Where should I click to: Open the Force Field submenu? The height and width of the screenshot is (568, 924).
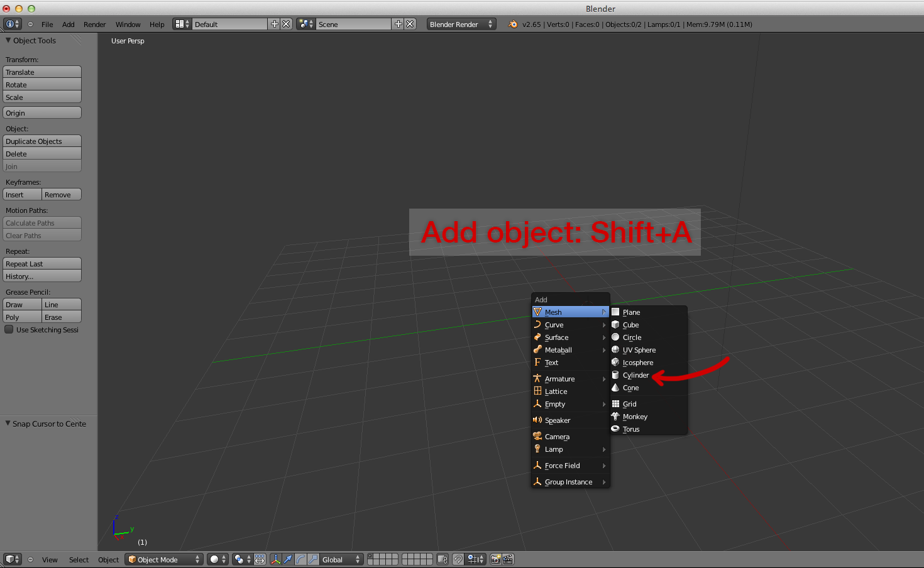pos(570,466)
